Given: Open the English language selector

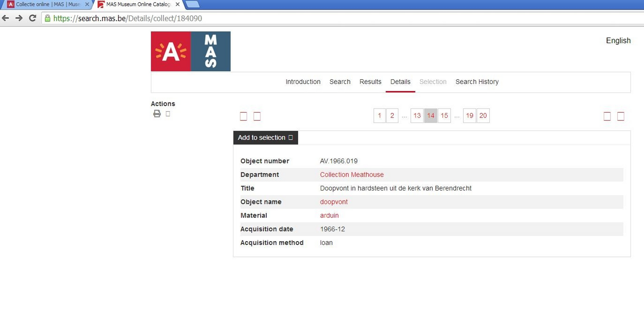Looking at the screenshot, I should coord(618,40).
